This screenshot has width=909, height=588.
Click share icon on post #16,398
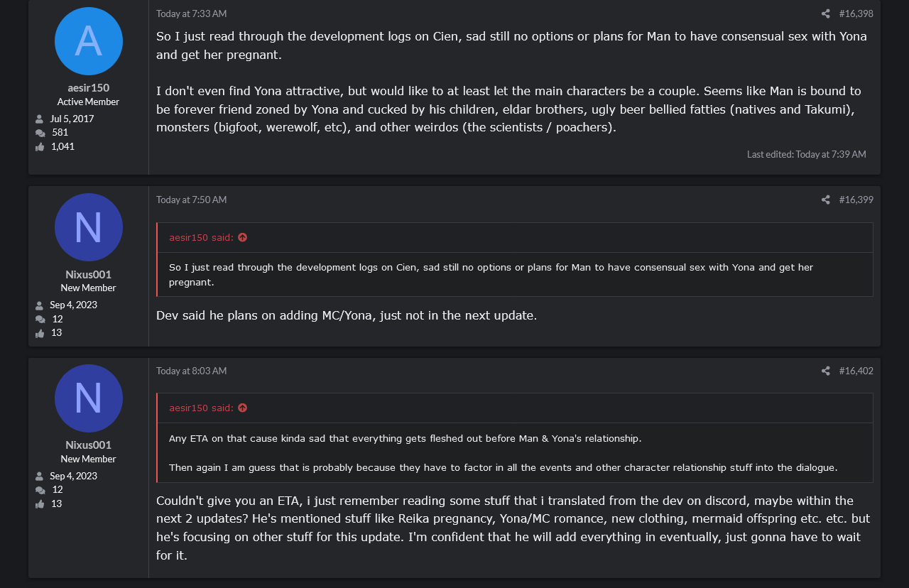point(825,13)
